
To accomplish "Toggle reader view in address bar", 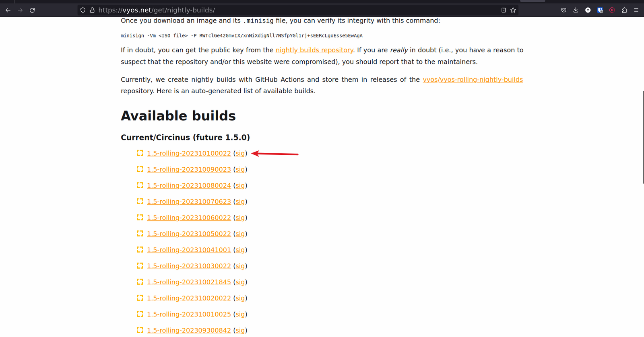I will click(x=504, y=10).
